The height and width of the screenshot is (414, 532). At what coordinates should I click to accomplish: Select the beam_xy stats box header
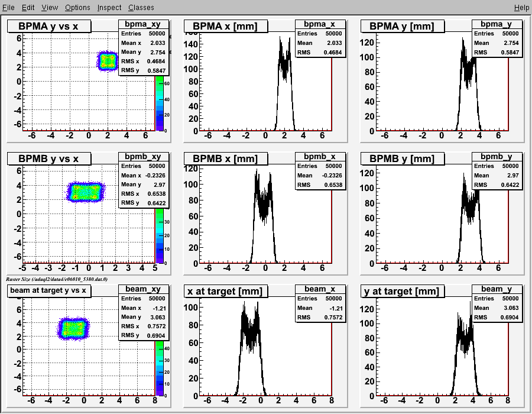(x=143, y=289)
